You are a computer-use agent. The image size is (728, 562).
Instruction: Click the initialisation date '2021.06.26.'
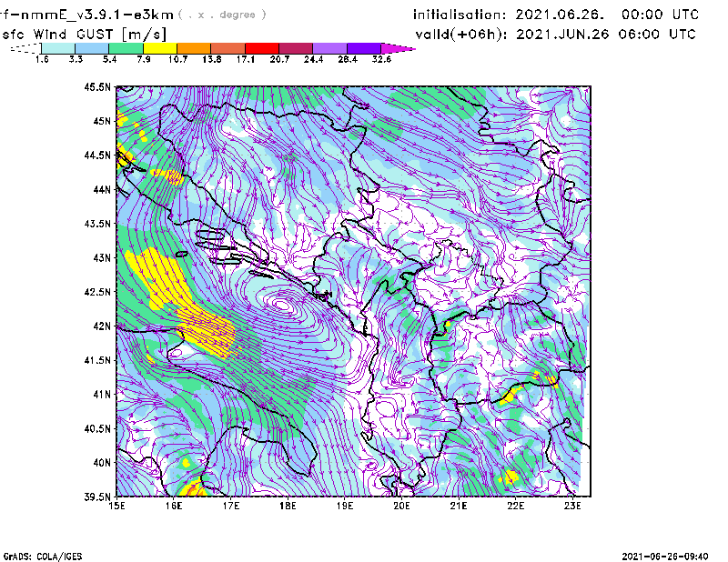(560, 15)
